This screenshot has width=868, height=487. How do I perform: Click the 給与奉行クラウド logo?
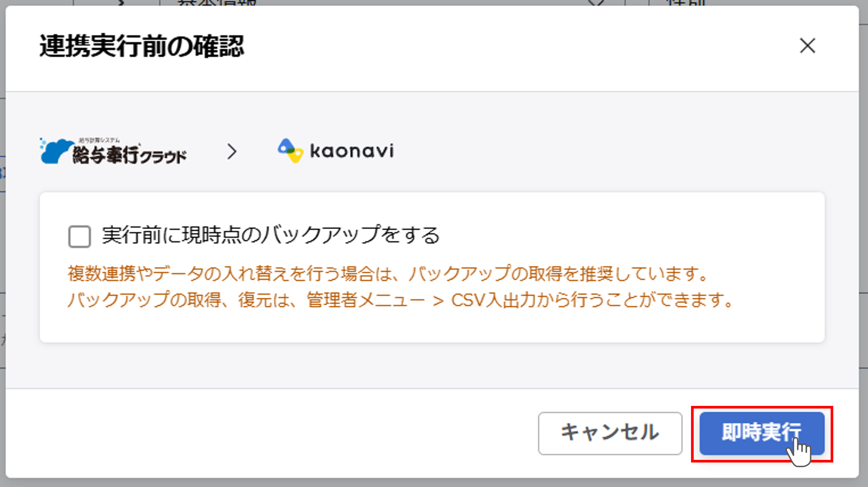coord(113,151)
